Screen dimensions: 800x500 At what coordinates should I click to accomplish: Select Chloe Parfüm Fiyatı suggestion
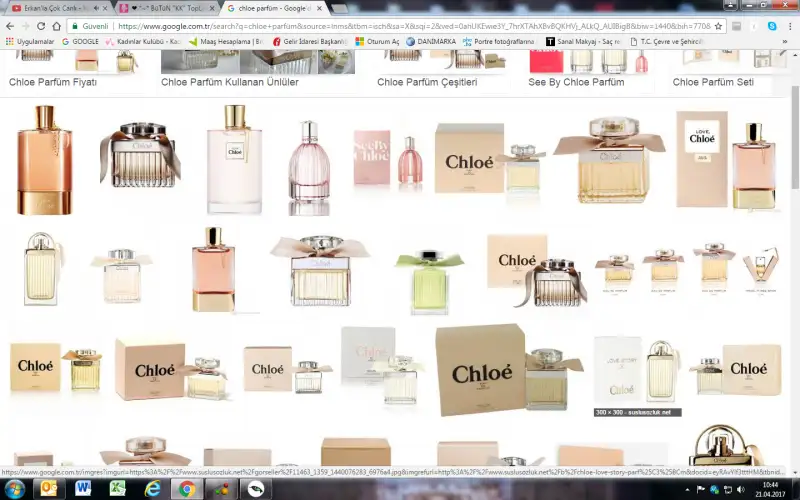tap(53, 82)
